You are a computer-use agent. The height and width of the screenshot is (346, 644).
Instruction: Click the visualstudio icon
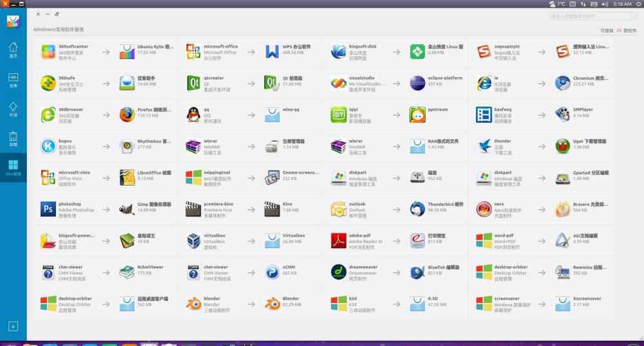coord(339,83)
